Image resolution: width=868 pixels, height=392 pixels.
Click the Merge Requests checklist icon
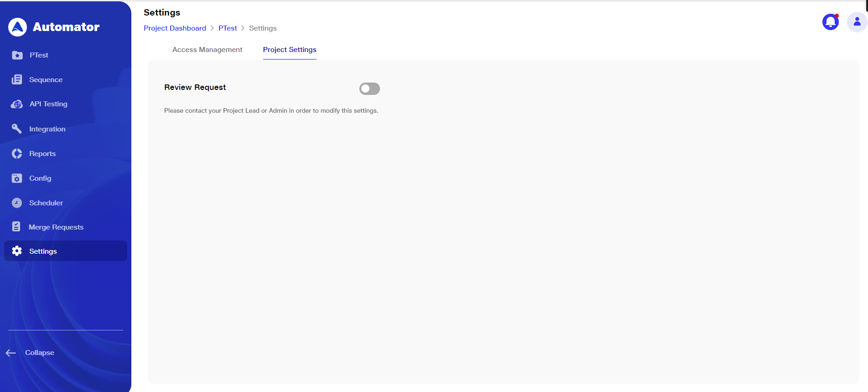(16, 227)
